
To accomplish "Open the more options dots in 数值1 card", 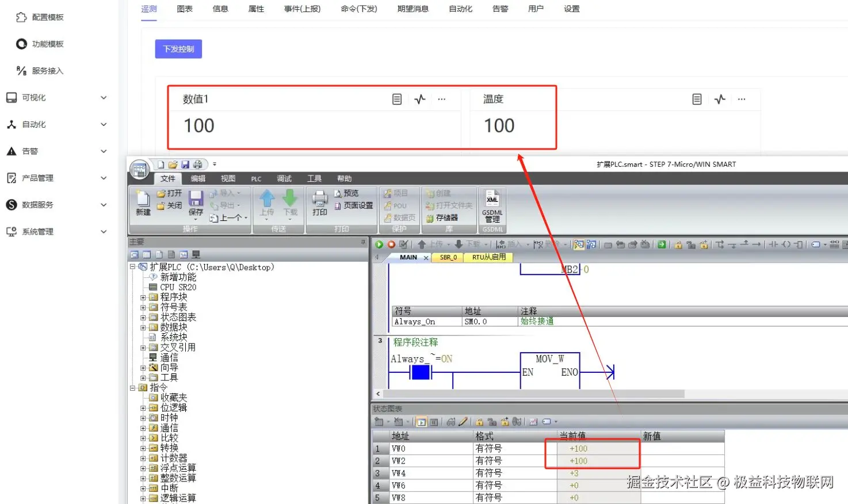I will [442, 99].
